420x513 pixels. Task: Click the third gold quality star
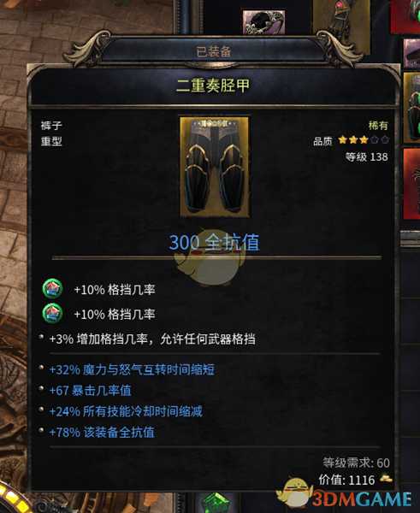pos(364,140)
